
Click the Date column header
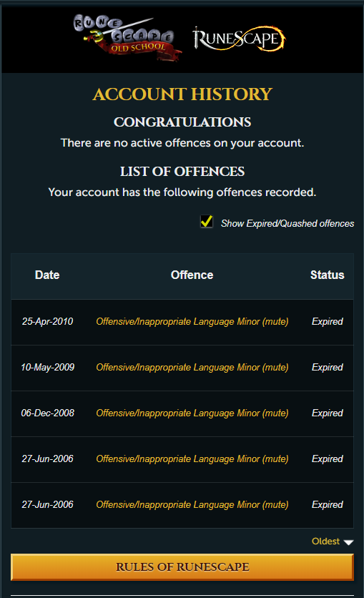47,275
